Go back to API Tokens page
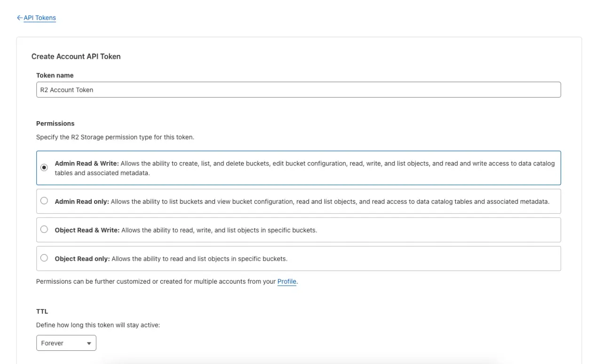 click(x=36, y=18)
